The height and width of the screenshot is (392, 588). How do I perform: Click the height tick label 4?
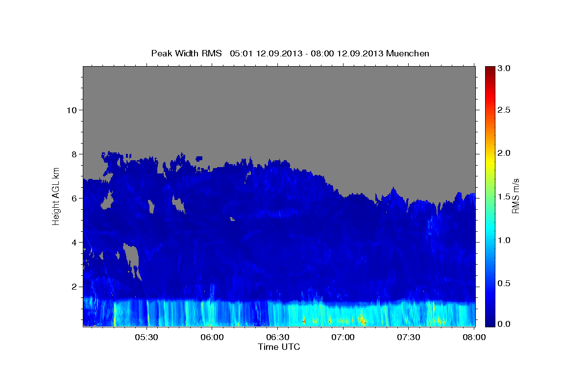pos(73,242)
